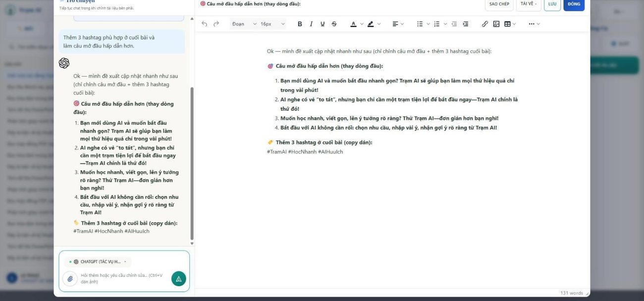
Task: Send the chat message
Action: 179,279
